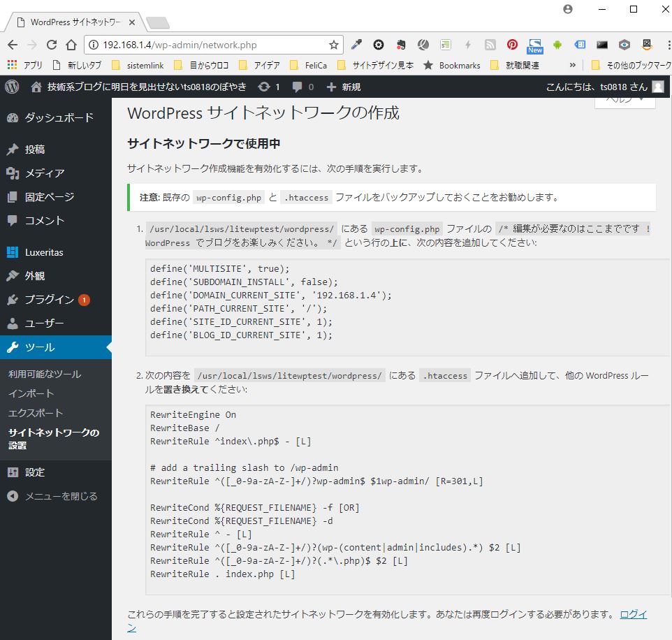This screenshot has height=640, width=672.
Task: View site info icon in address bar
Action: tap(94, 45)
